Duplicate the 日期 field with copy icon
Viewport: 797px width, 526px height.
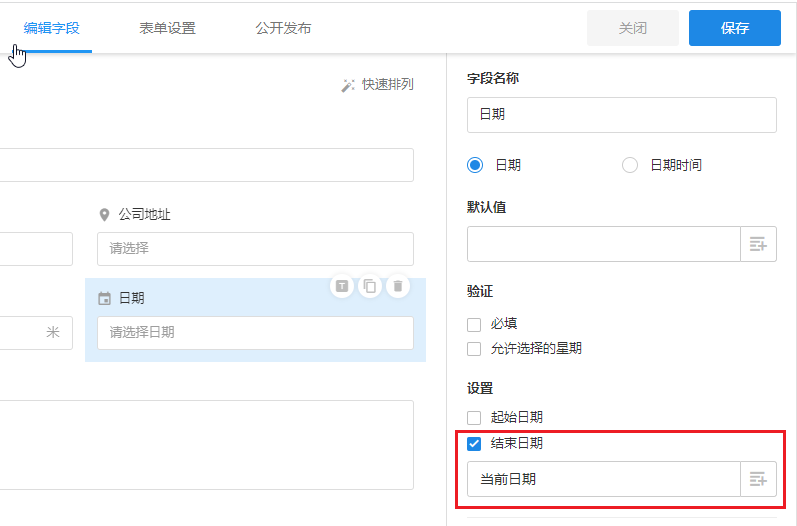370,287
